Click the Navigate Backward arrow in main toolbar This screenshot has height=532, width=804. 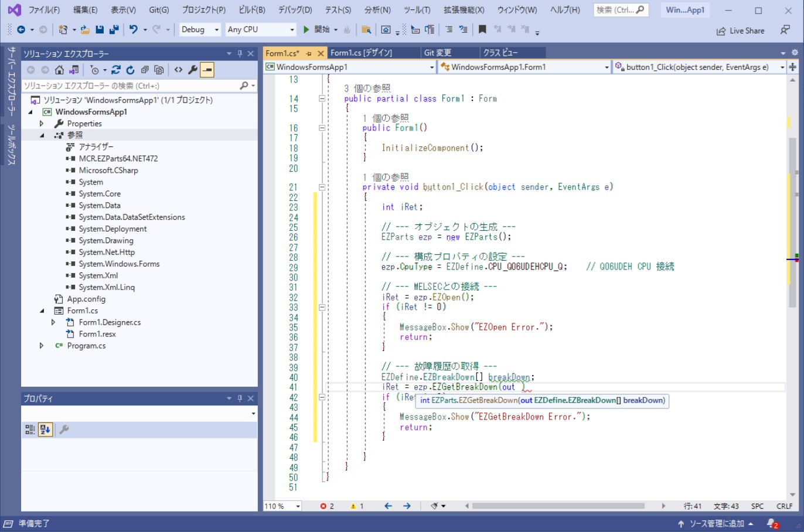[21, 29]
